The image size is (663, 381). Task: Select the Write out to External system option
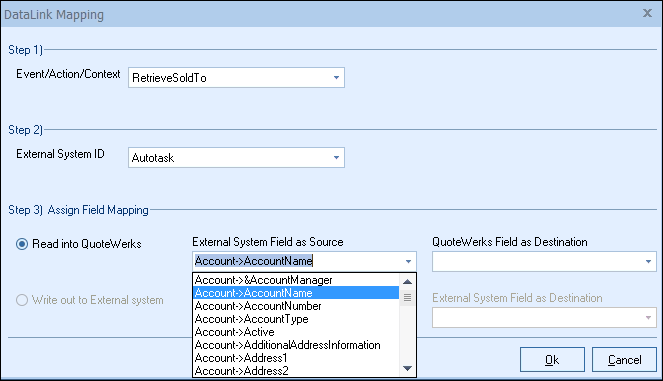22,300
